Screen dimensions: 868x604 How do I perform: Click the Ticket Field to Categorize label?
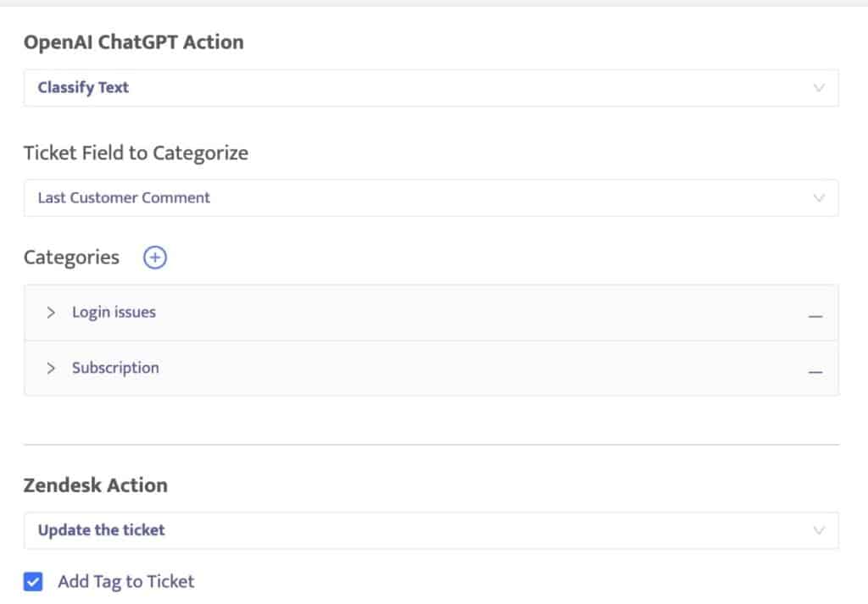pos(136,153)
